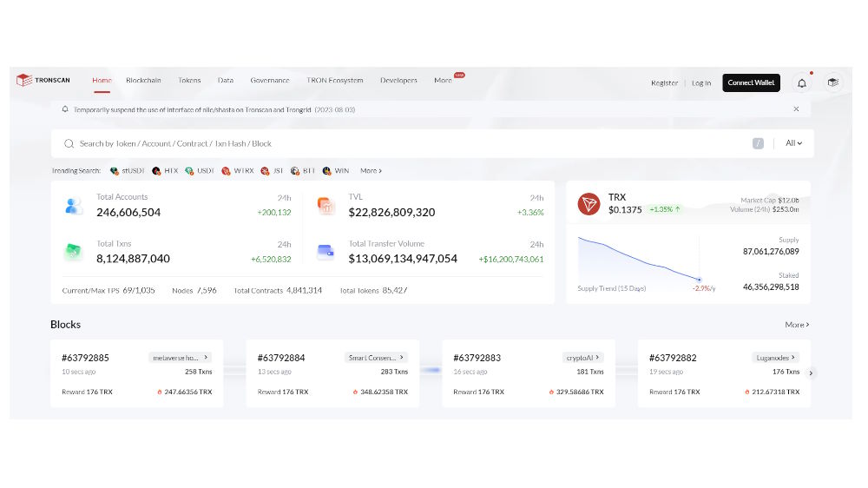The image size is (868, 488).
Task: Open block #63792882
Action: pyautogui.click(x=673, y=359)
